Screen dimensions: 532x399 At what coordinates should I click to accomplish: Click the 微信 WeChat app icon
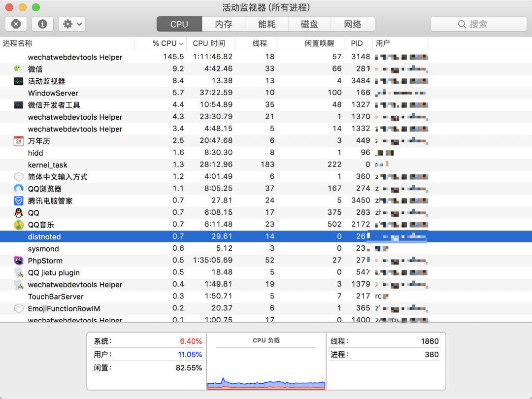[x=18, y=69]
